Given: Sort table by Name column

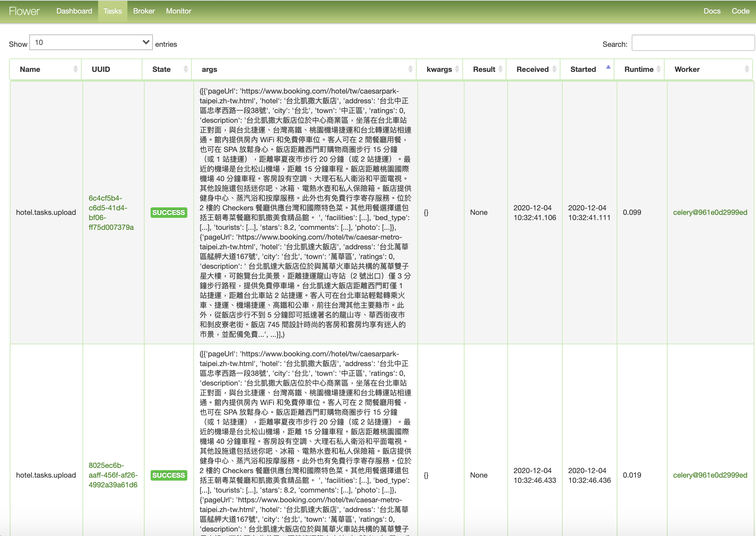Looking at the screenshot, I should pos(45,69).
